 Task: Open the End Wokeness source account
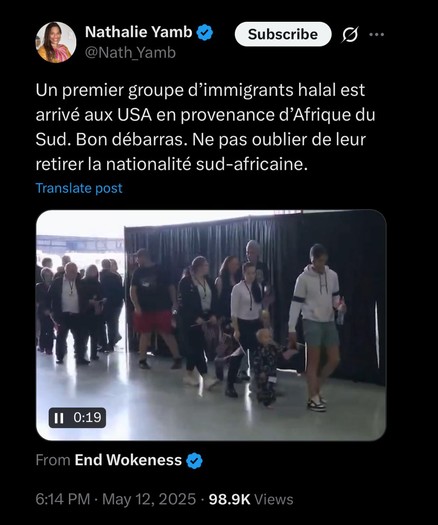[x=128, y=460]
